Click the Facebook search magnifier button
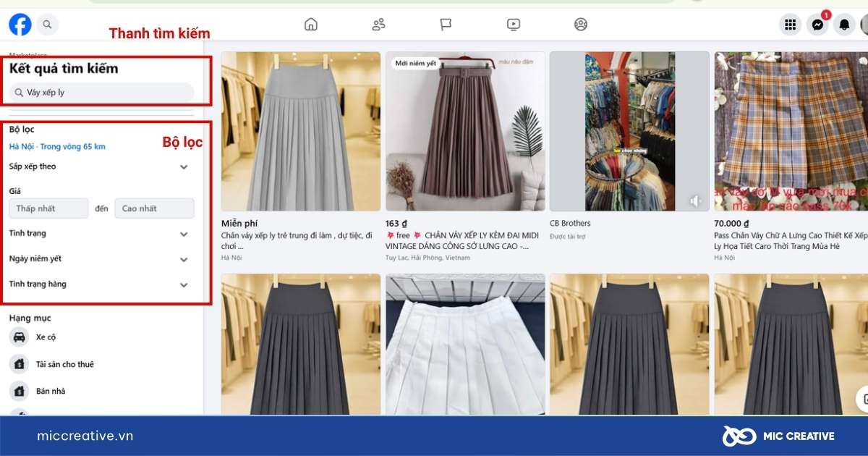868x456 pixels. (47, 25)
